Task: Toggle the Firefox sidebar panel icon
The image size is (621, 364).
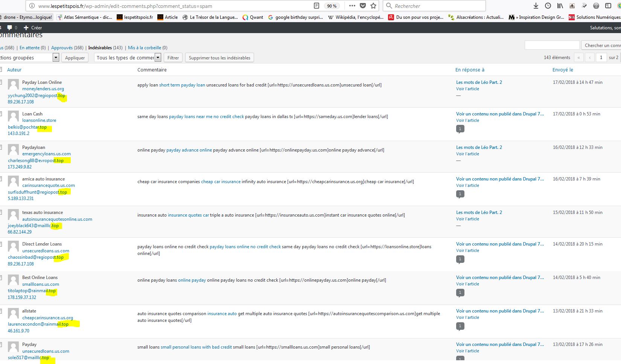Action: point(608,6)
